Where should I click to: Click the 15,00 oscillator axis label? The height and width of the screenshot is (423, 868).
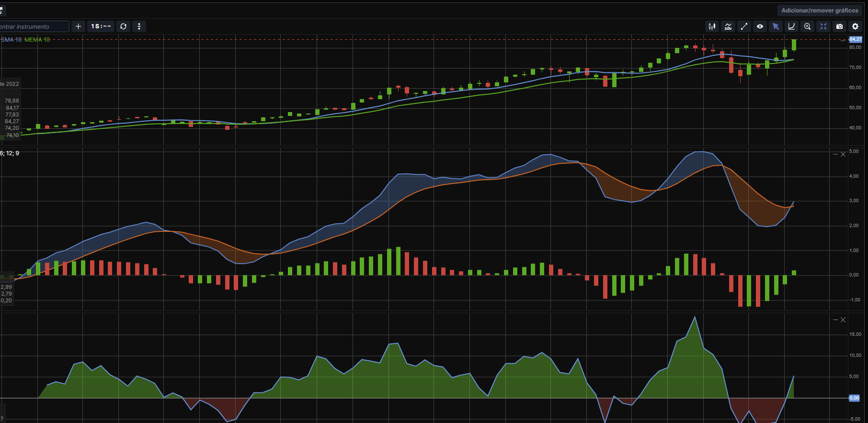click(855, 334)
